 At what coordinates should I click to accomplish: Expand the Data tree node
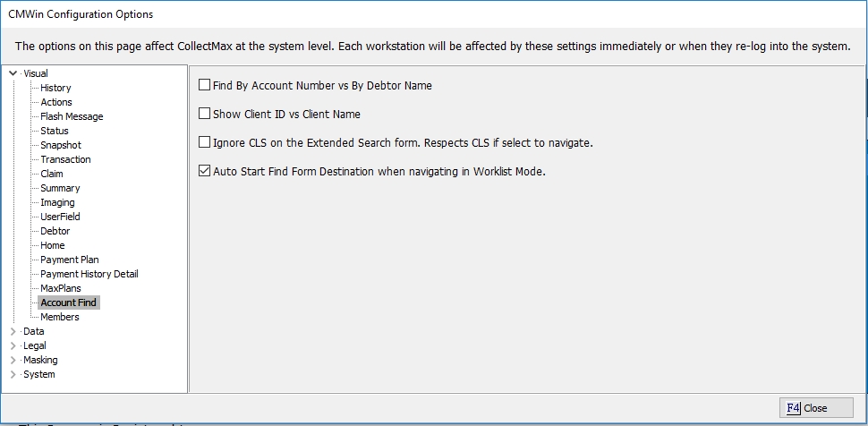point(13,331)
